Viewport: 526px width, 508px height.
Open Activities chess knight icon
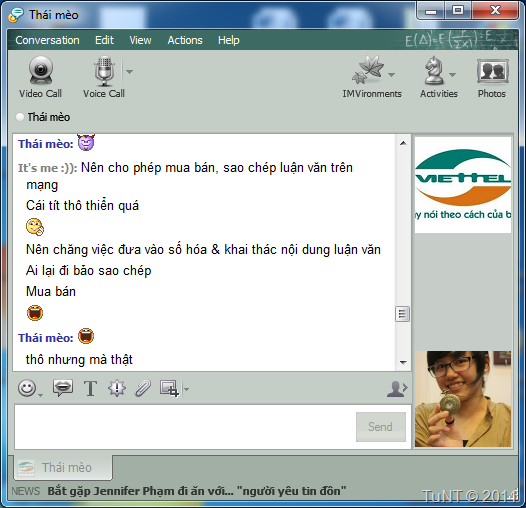434,70
